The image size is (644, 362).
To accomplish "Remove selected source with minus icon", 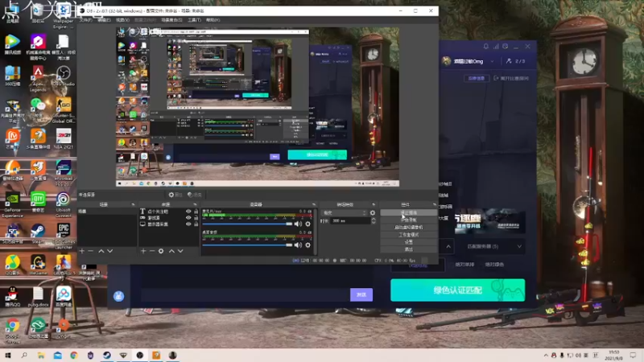I will tap(152, 251).
